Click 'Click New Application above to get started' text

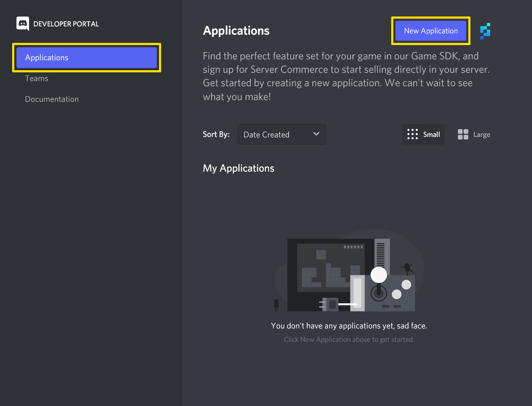click(349, 339)
